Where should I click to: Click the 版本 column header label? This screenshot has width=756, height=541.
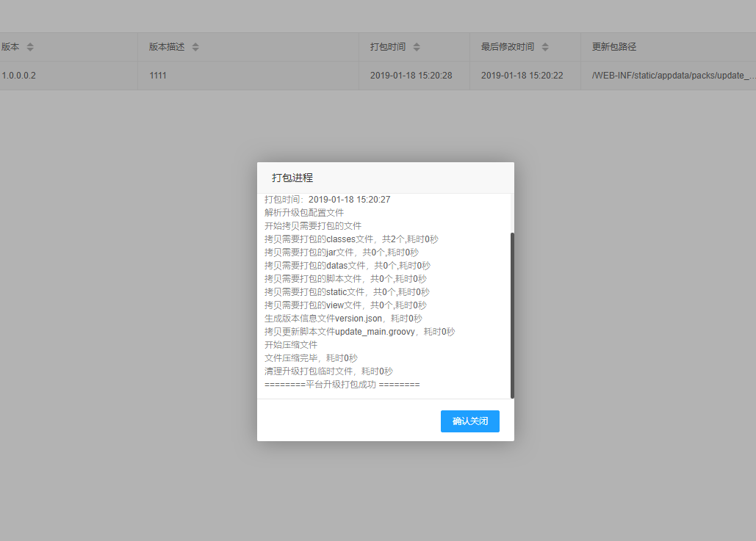point(10,47)
